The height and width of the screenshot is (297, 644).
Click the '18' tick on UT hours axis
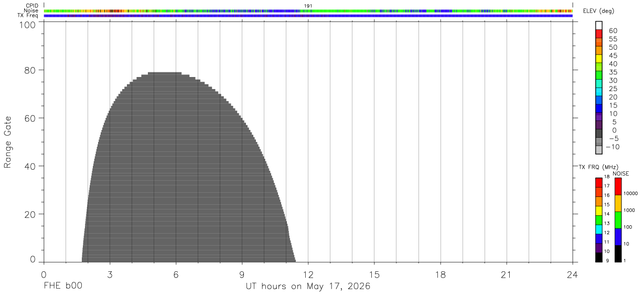click(x=440, y=274)
